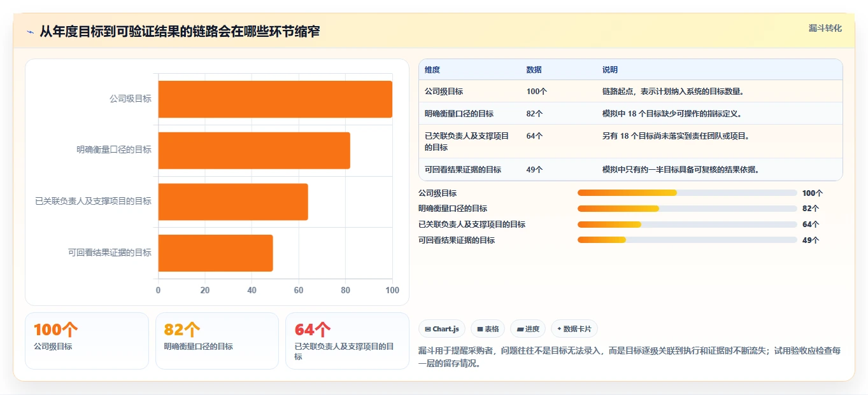Click the 已关联负责人及支撑项目的目标 progress bar
This screenshot has height=395, width=868.
pyautogui.click(x=687, y=225)
